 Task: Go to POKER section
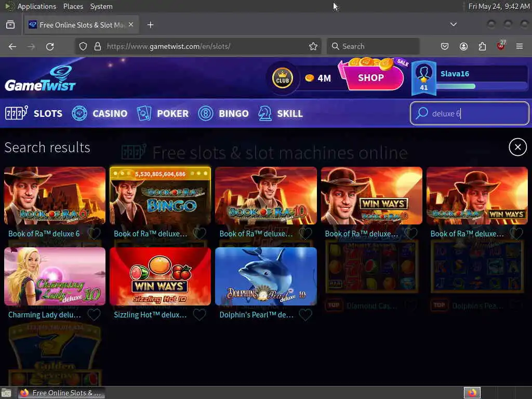pyautogui.click(x=172, y=113)
